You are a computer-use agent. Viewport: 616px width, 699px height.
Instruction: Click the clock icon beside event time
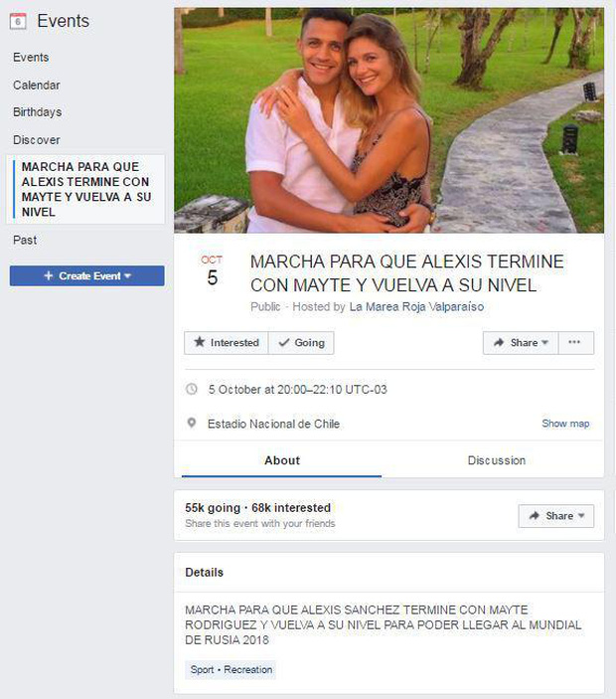tap(191, 389)
